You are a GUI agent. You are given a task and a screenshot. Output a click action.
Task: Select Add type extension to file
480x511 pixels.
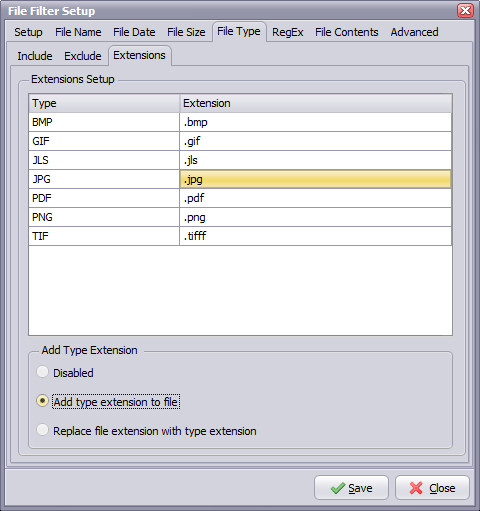click(42, 401)
